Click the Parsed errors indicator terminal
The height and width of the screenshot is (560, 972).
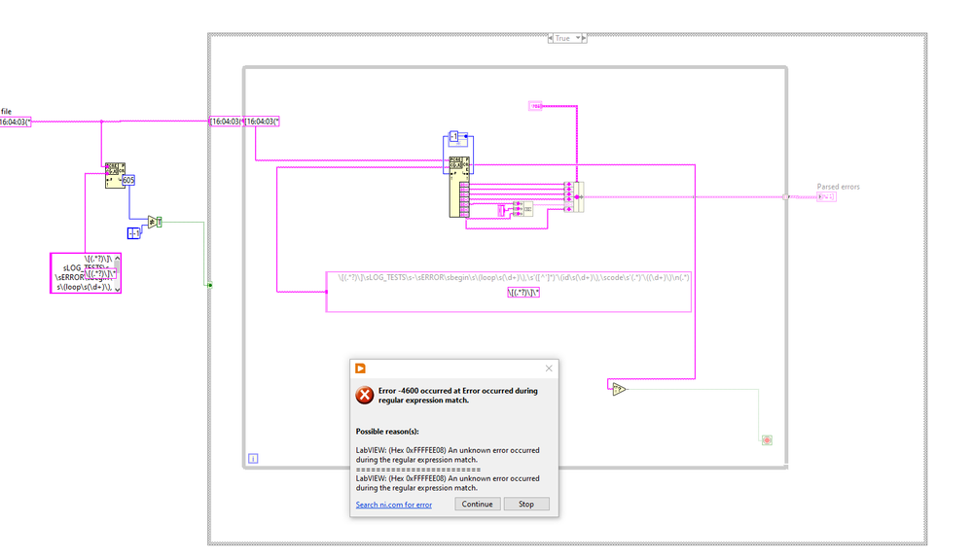826,197
